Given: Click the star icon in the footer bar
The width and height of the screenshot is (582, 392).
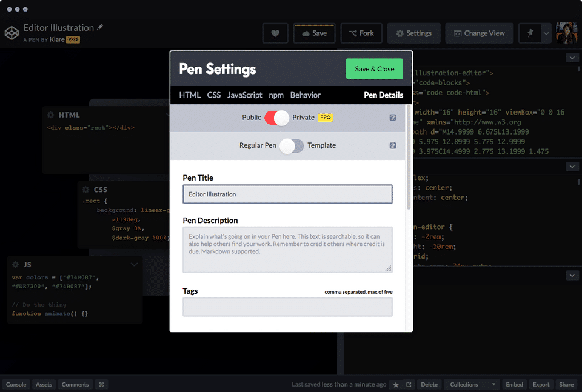Looking at the screenshot, I should 396,384.
